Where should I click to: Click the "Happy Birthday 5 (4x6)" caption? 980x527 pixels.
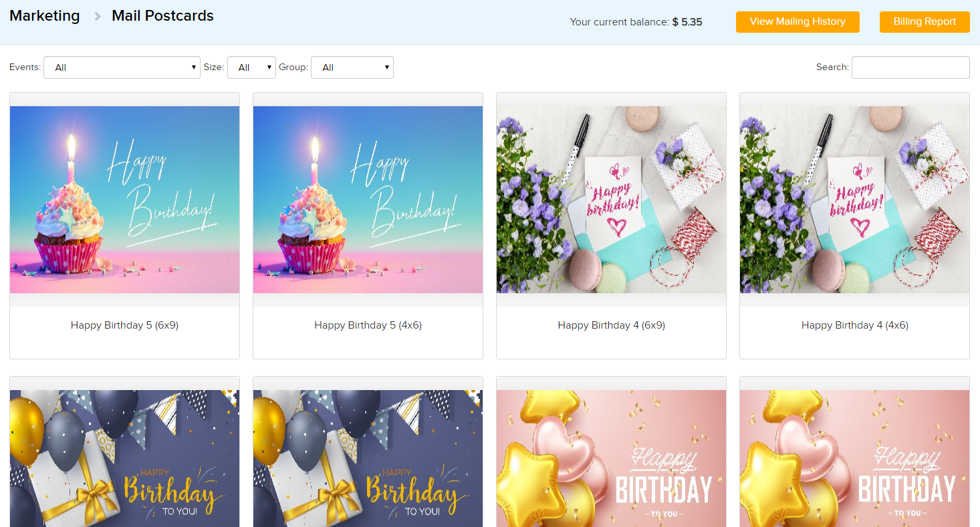tap(368, 325)
